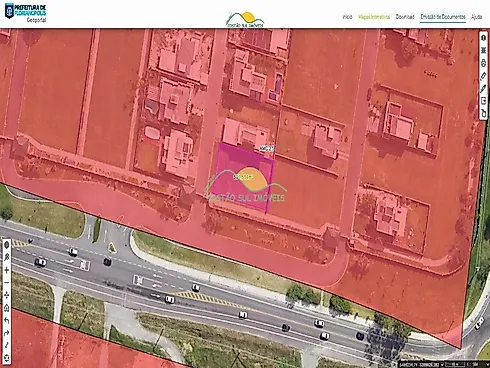Screen dimensions: 490x368
Task: Return to home map extent
Action: pyautogui.click(x=6, y=308)
